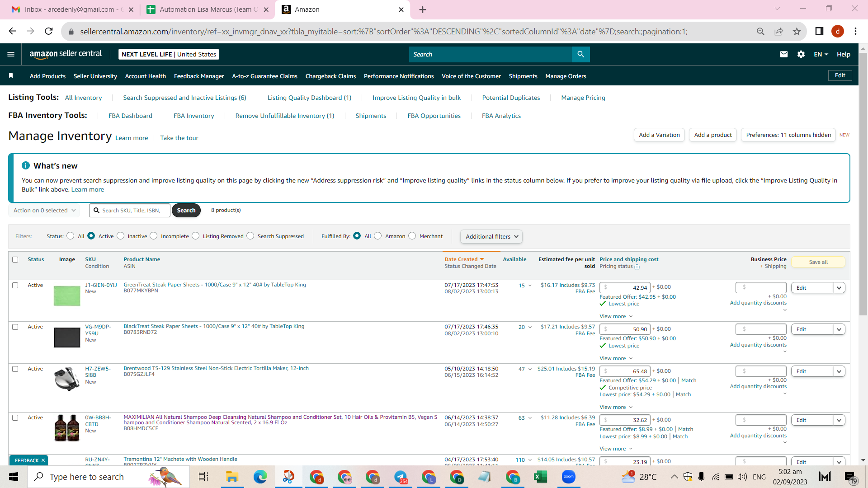
Task: Open File Explorer from taskbar
Action: 232,477
